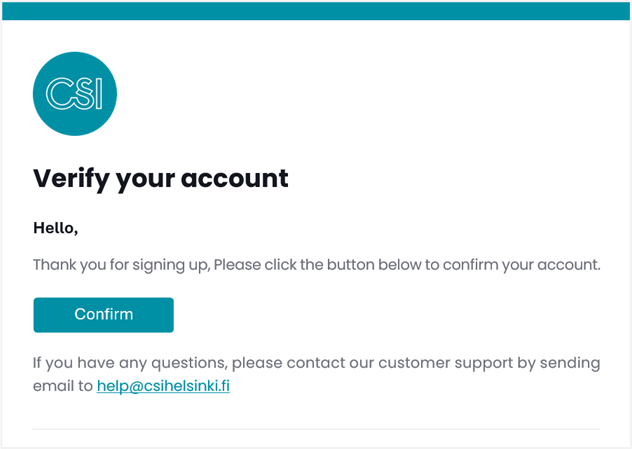
Task: Click the 'Hello,' greeting text
Action: [56, 228]
